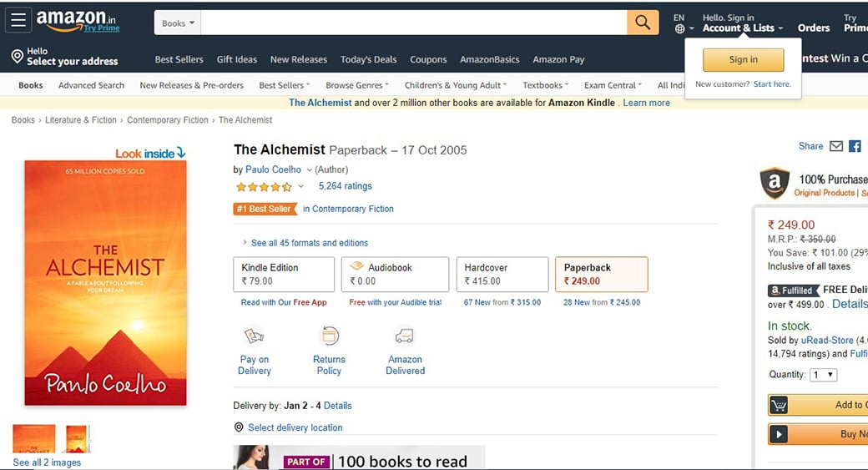Select the Hardcover format option
Viewport: 868px width, 470px height.
tap(502, 274)
